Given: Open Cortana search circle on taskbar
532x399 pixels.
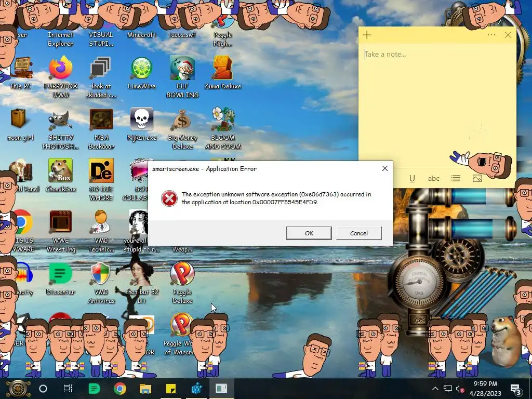Looking at the screenshot, I should (x=43, y=389).
